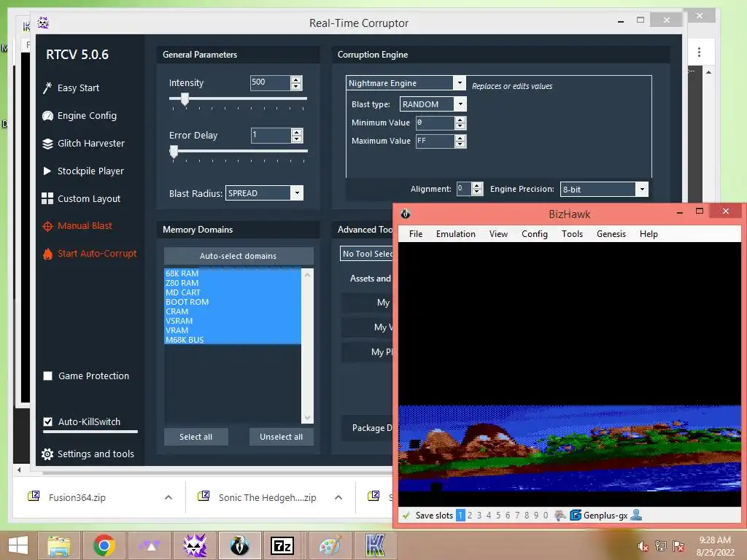Launch Chrome from taskbar

click(x=104, y=545)
